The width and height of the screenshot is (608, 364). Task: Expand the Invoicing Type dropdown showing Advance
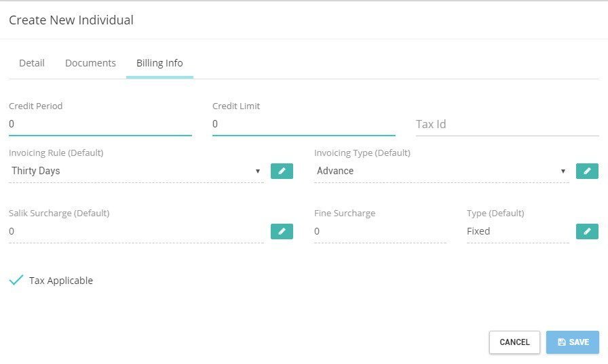click(x=441, y=171)
